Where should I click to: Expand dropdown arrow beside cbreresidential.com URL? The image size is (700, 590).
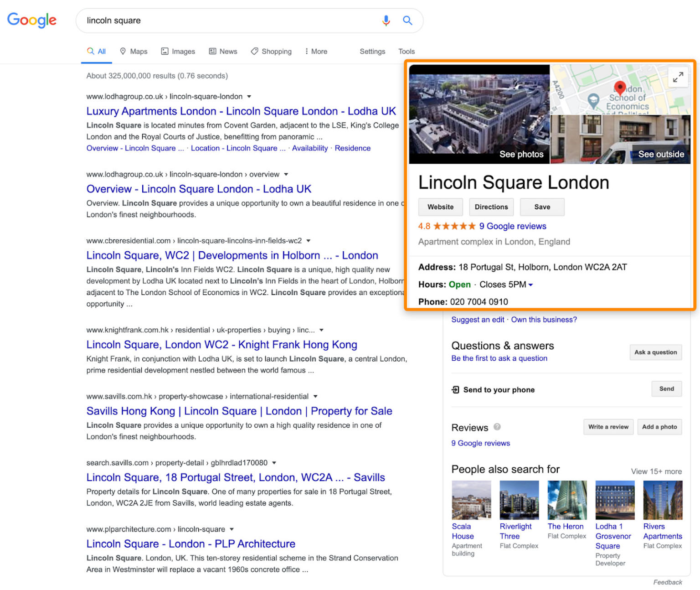coord(309,241)
